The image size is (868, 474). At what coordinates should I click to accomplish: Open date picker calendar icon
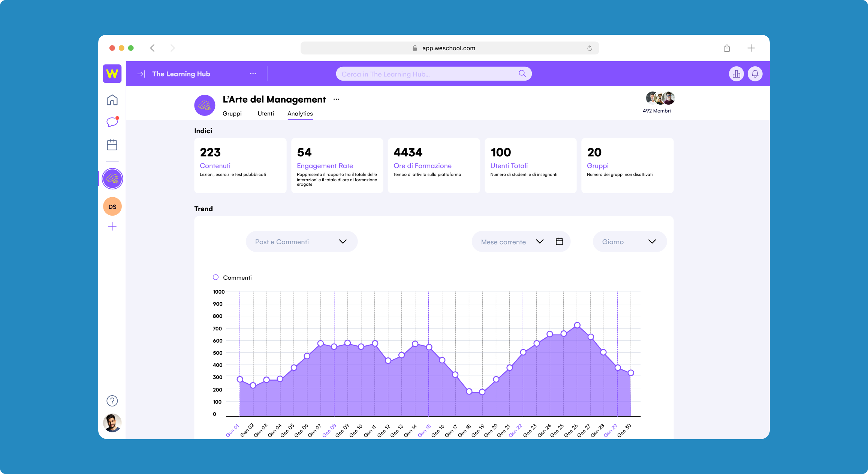pos(559,241)
